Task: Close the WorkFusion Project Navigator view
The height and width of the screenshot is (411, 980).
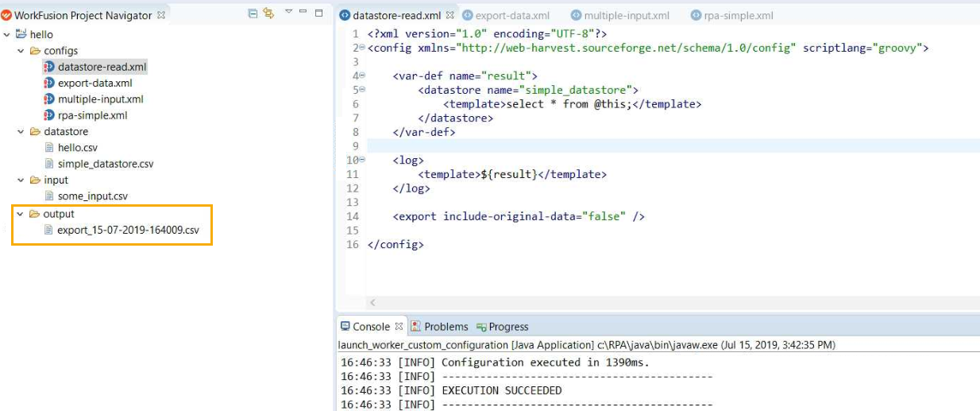Action: 161,15
